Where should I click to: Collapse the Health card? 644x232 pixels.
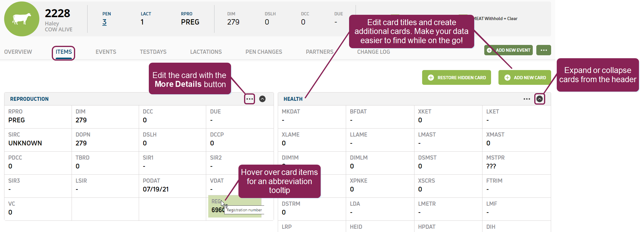540,99
